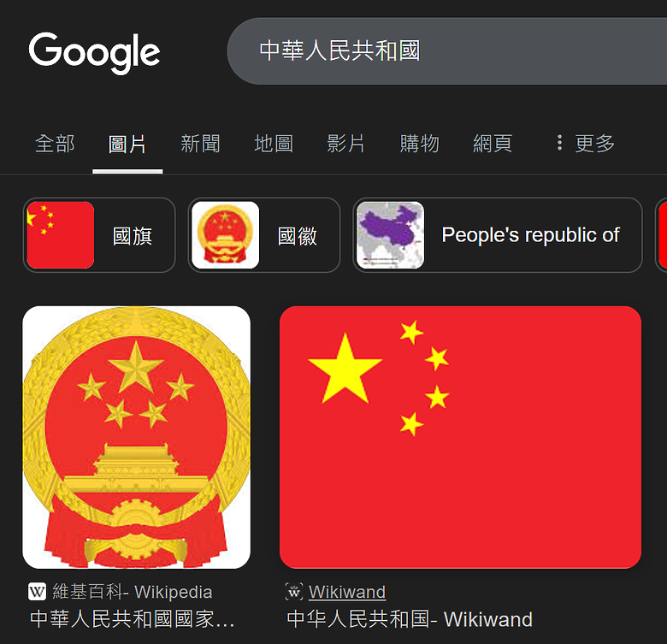Click the search box with 中華人民共和國
Image resolution: width=667 pixels, height=644 pixels.
tap(446, 51)
